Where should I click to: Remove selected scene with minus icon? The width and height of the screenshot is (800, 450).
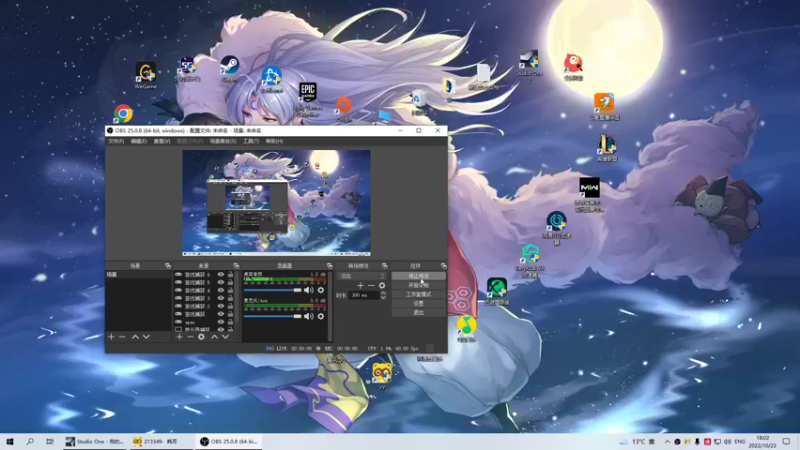click(122, 337)
